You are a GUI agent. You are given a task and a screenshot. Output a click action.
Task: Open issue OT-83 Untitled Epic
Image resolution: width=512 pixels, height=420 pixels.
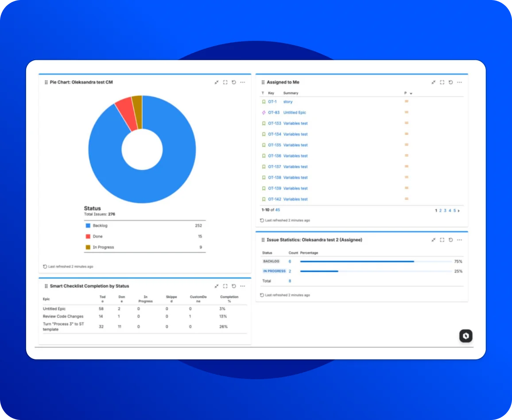click(x=295, y=113)
